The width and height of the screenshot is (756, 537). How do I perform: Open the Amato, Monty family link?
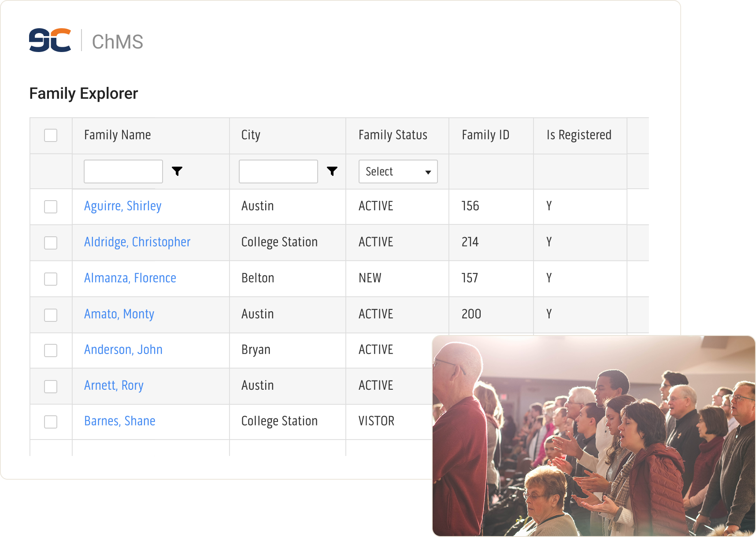(119, 314)
